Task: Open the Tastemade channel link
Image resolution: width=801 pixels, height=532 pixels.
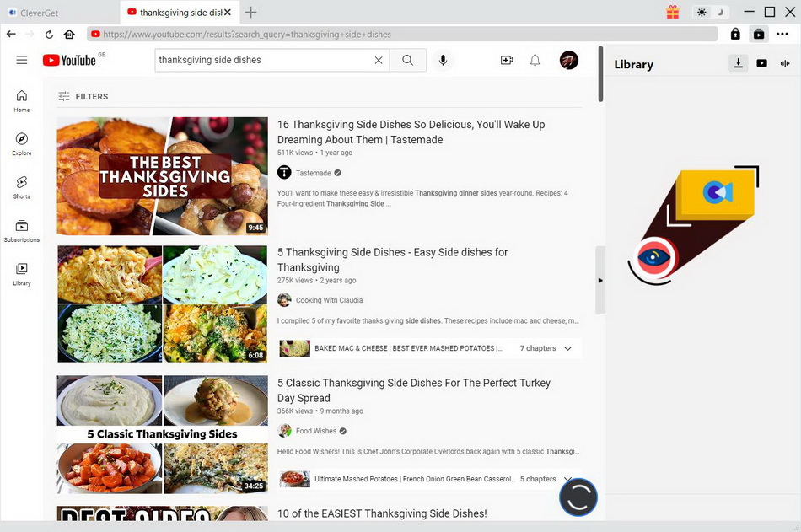Action: [x=313, y=173]
